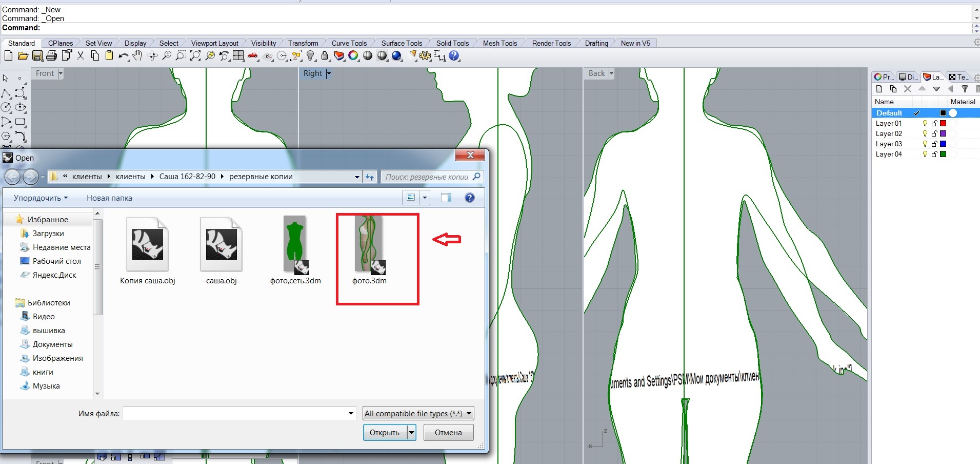Click the red color swatch of Layer 01
This screenshot has height=464, width=980.
[x=943, y=123]
